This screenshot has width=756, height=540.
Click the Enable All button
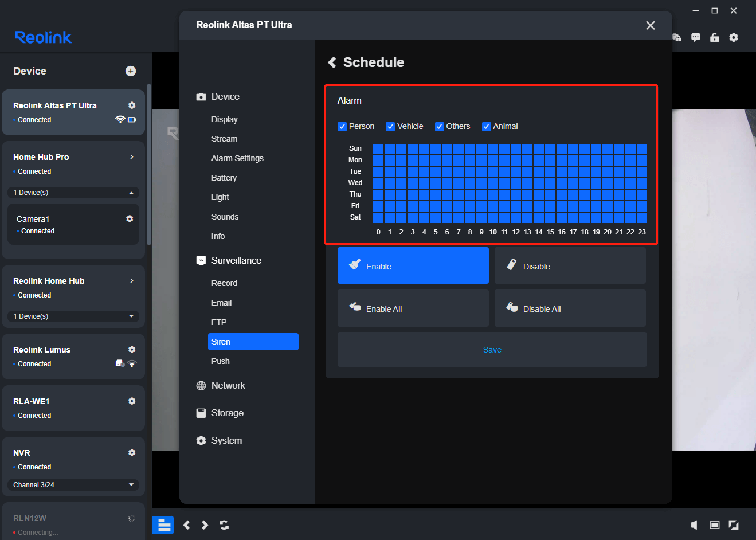(x=413, y=308)
